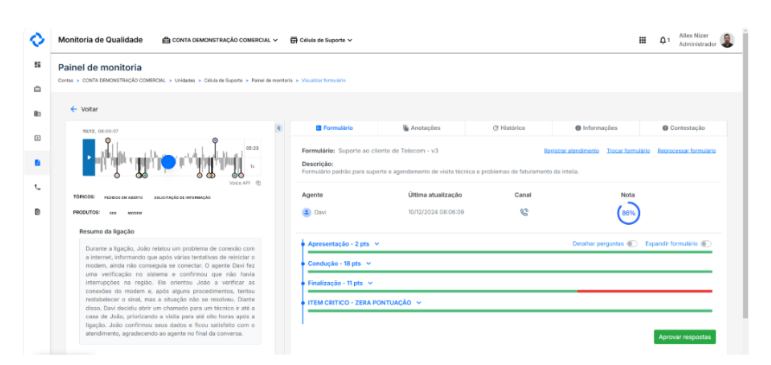771x365 pixels.
Task: Click the Visualizar formulário breadcrumb
Action: click(x=324, y=80)
